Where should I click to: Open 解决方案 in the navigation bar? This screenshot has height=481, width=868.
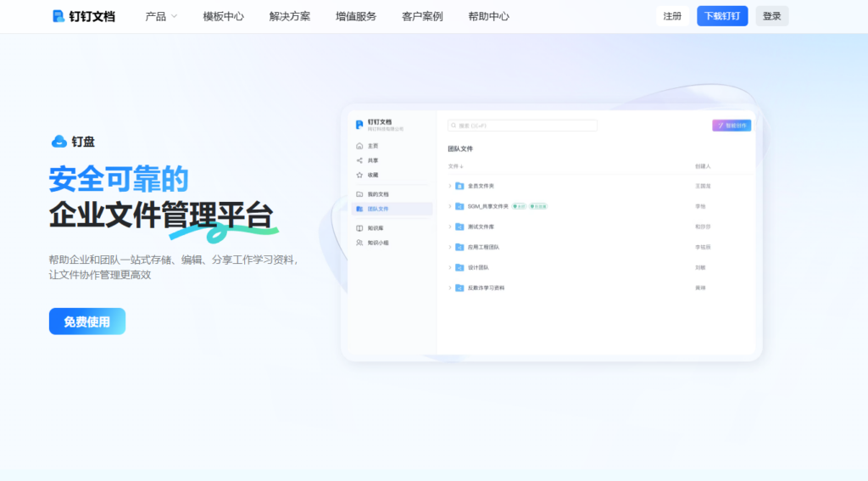(x=290, y=17)
